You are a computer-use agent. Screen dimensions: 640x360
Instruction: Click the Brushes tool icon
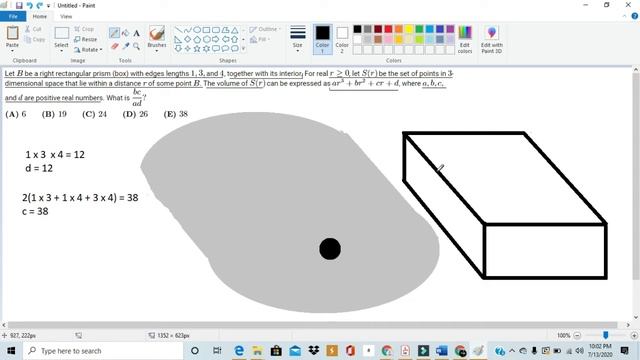[157, 33]
